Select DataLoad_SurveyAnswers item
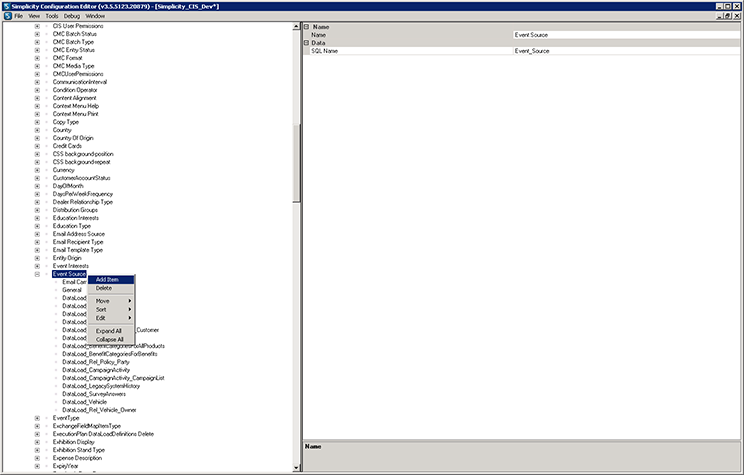This screenshot has width=744, height=475. tap(94, 394)
